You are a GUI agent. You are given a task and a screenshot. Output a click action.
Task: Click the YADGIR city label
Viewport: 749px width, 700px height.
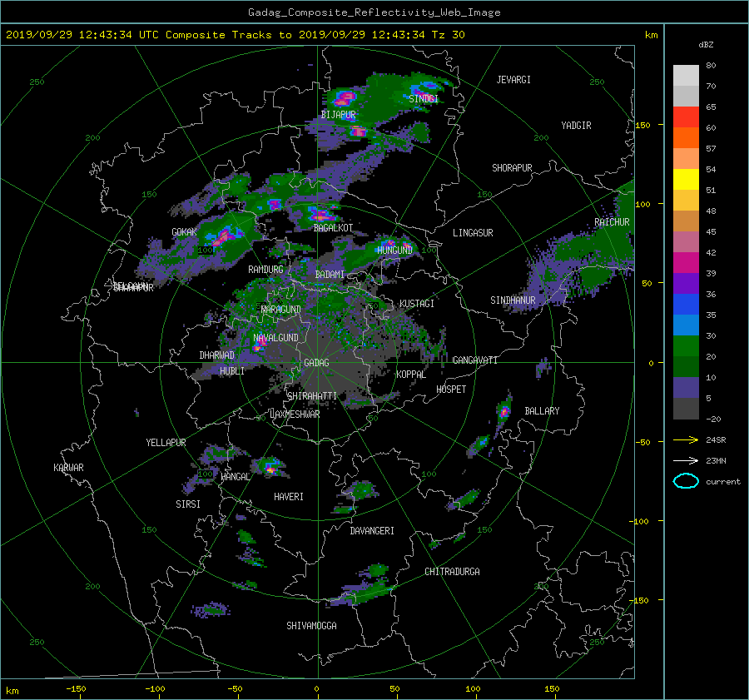[x=576, y=126]
